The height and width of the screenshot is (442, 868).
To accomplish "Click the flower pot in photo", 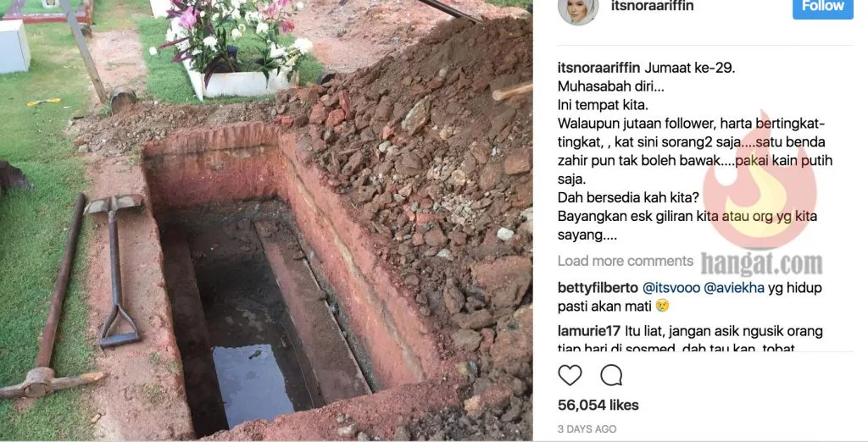I will pyautogui.click(x=238, y=82).
